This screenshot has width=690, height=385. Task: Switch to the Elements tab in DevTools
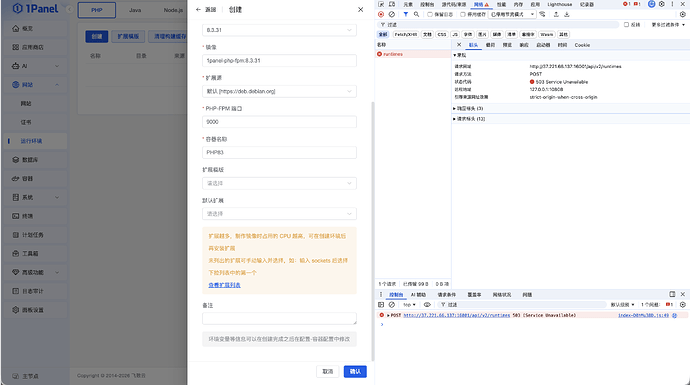coord(408,4)
